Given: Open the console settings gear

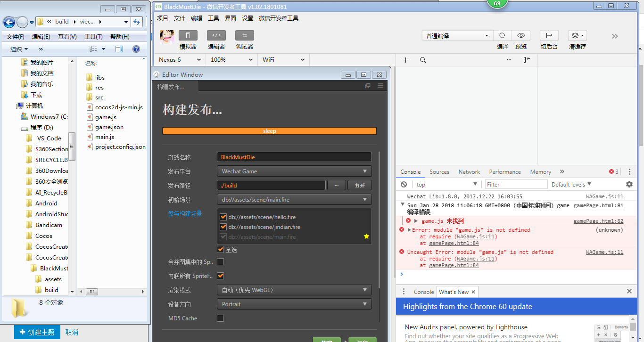Looking at the screenshot, I should [x=629, y=184].
